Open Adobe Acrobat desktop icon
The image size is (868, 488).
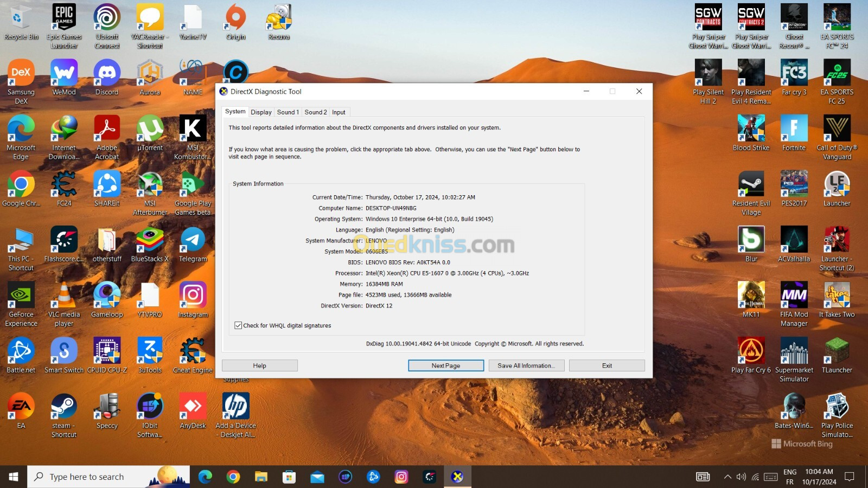[107, 137]
